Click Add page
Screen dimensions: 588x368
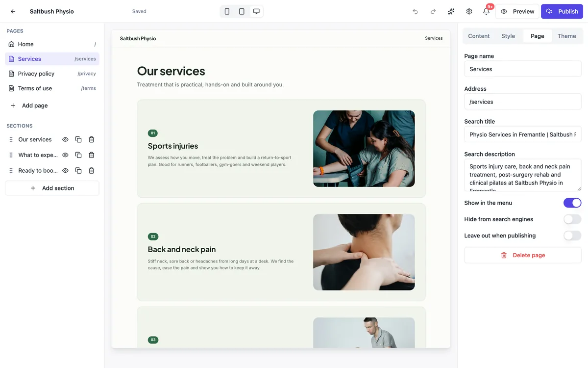(52, 105)
